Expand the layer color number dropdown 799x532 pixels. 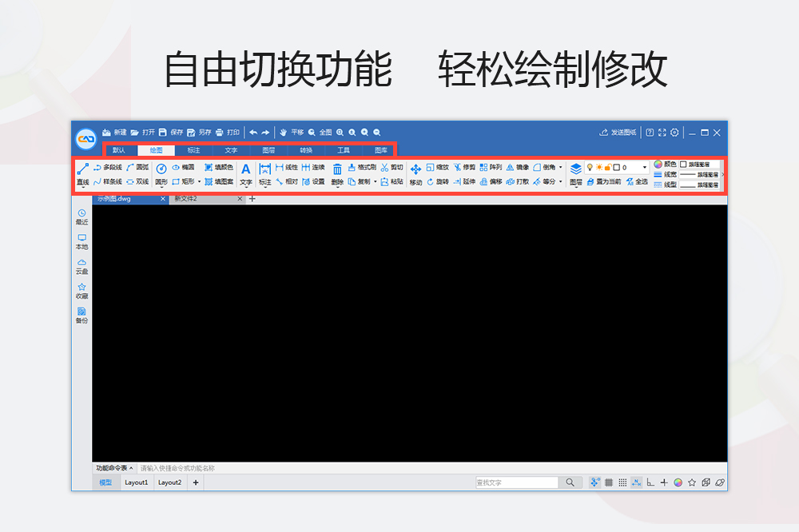click(x=646, y=167)
